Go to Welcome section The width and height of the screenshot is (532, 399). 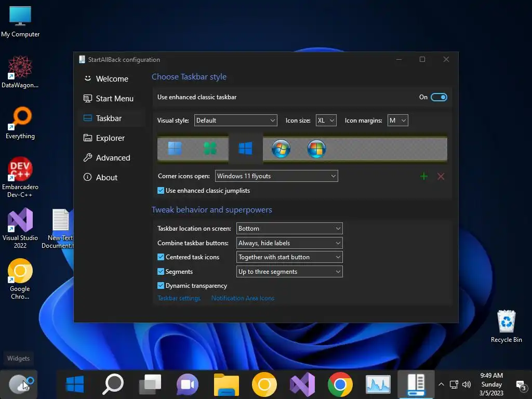[x=112, y=79]
